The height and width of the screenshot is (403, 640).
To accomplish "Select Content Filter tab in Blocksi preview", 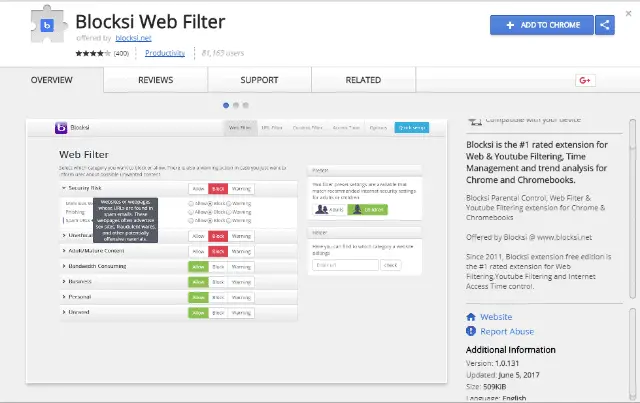I will pos(307,128).
